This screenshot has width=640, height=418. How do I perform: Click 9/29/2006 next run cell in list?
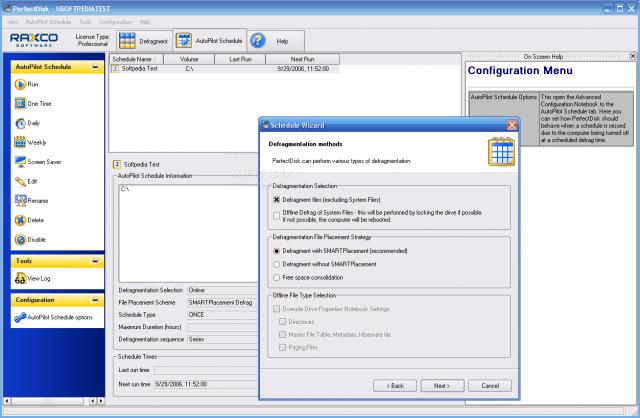click(303, 69)
